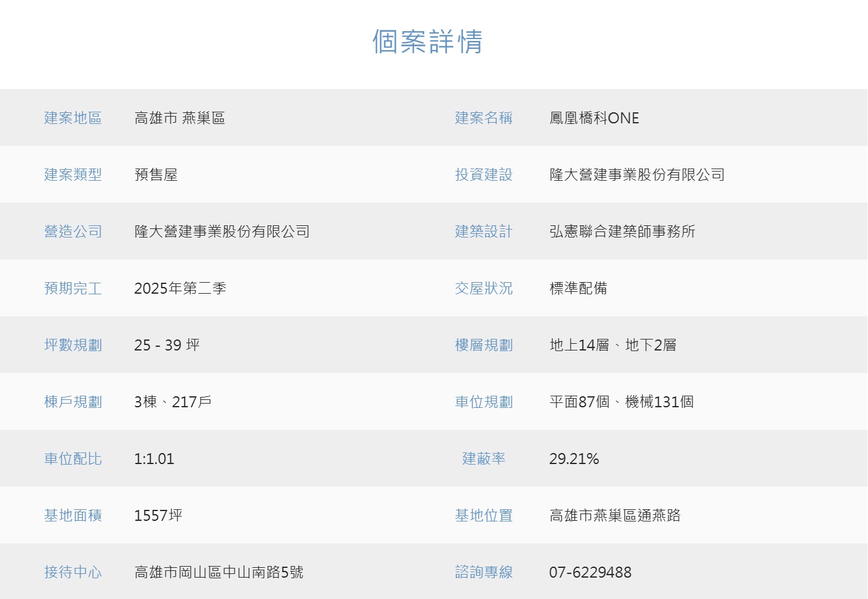868x599 pixels.
Task: Click the value 標準配備
Action: tap(578, 288)
